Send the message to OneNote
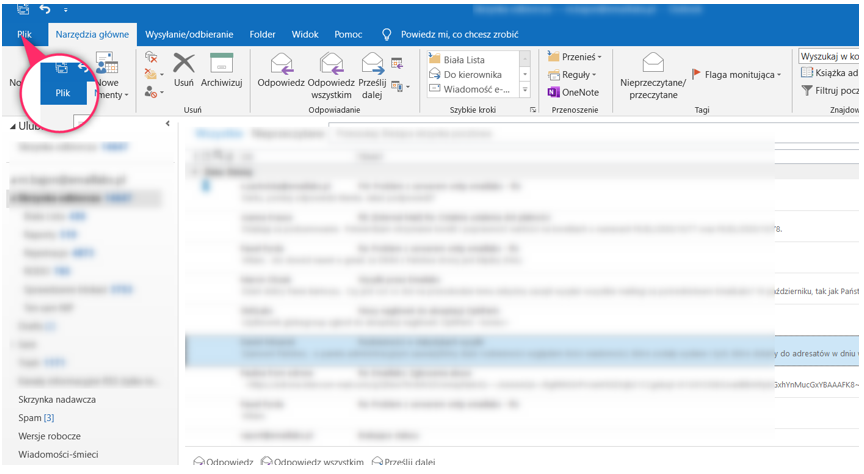The width and height of the screenshot is (864, 474). click(x=572, y=92)
